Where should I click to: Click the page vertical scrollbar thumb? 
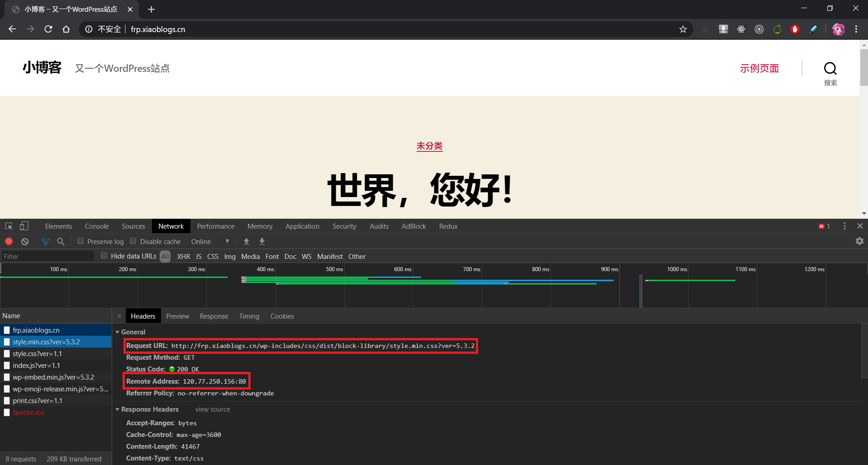(863, 68)
